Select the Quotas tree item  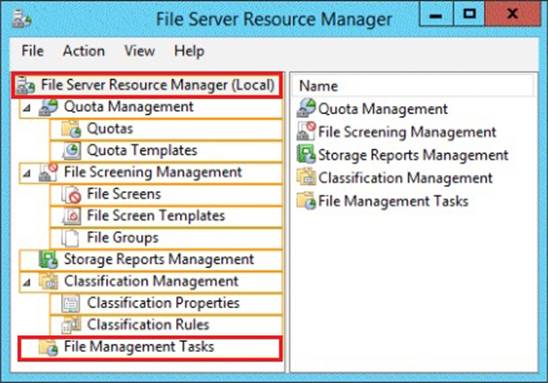tap(110, 129)
